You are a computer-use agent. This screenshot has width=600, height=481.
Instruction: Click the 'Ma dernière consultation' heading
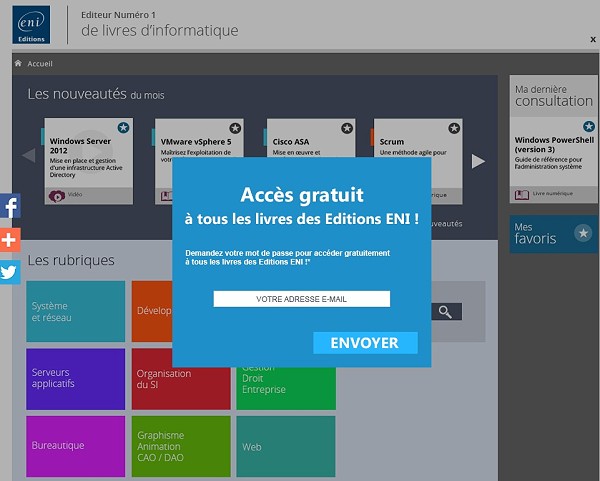(x=553, y=96)
